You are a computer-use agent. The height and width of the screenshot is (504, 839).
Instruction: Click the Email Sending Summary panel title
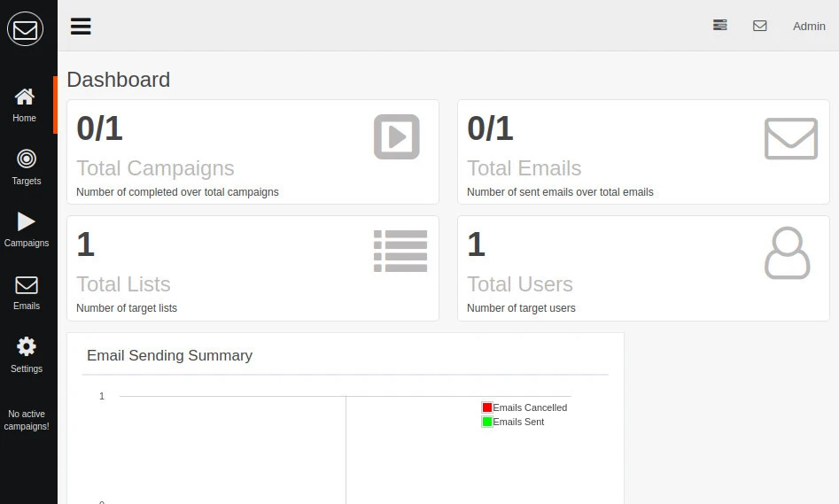[x=169, y=355]
